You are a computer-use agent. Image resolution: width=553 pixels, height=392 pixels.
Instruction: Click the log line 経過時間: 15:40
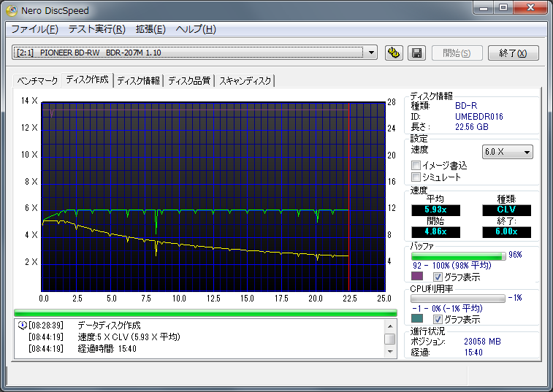tap(107, 349)
